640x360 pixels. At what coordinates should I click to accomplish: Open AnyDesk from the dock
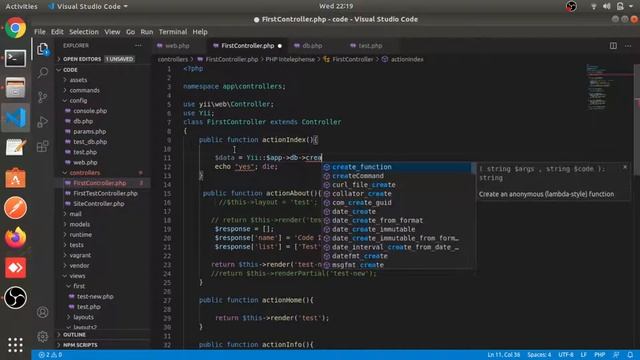16,268
